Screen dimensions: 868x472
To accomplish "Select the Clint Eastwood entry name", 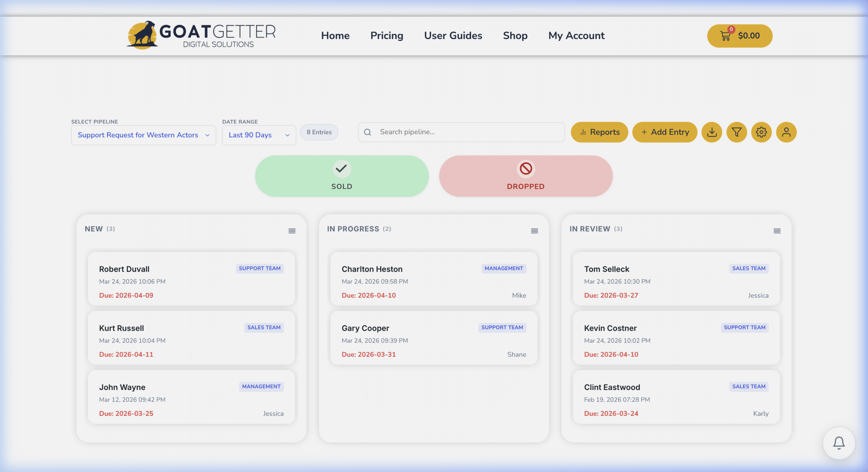I will click(x=612, y=387).
